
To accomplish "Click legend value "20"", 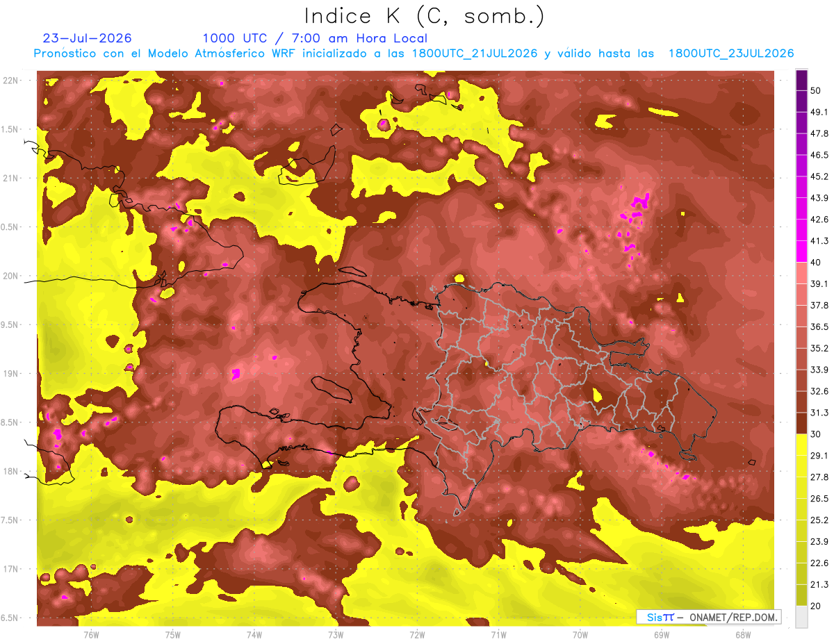I will 816,606.
